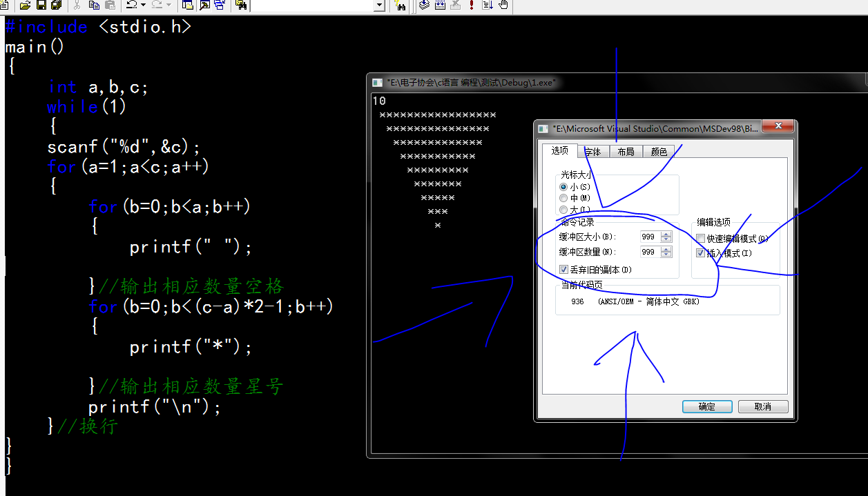Viewport: 868px width, 496px height.
Task: Copy selection via the toolbar copy icon
Action: (94, 6)
